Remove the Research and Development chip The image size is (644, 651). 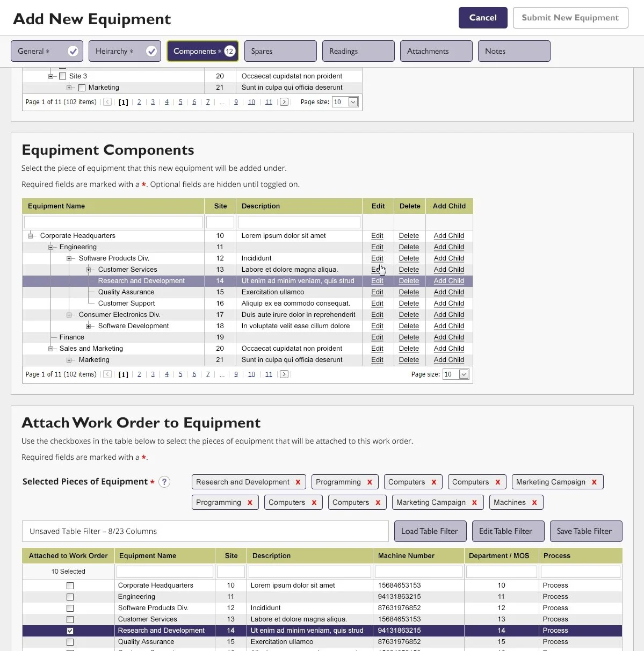tap(298, 482)
